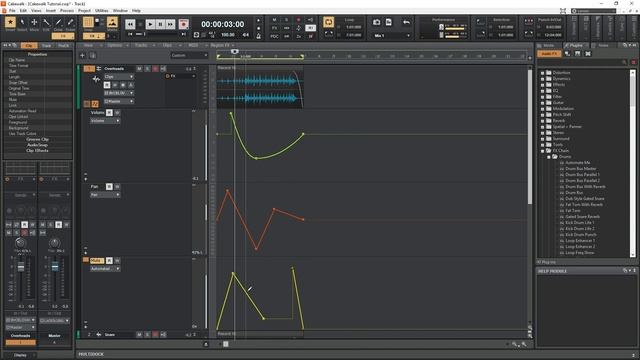Open the Volume lane parameter dropdown
Image resolution: width=640 pixels, height=360 pixels.
105,121
